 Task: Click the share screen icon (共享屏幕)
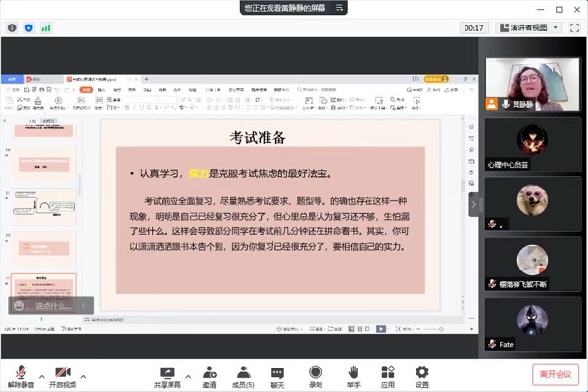pyautogui.click(x=168, y=372)
